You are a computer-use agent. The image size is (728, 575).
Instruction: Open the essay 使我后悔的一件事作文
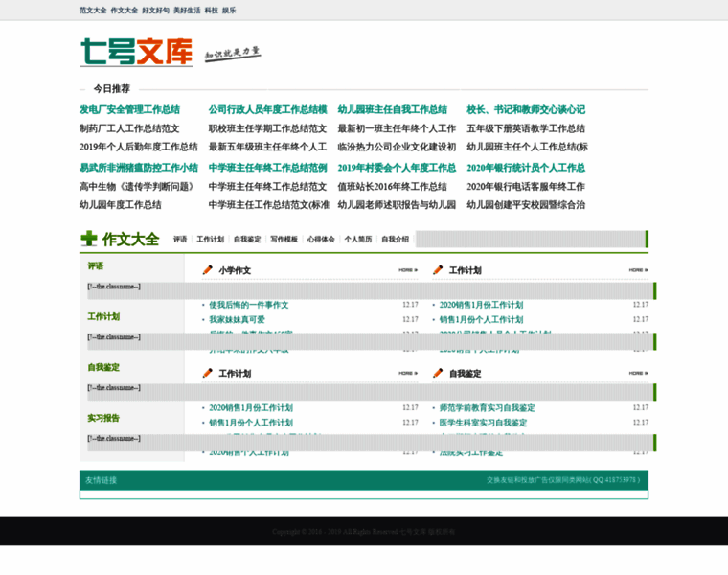pos(249,305)
